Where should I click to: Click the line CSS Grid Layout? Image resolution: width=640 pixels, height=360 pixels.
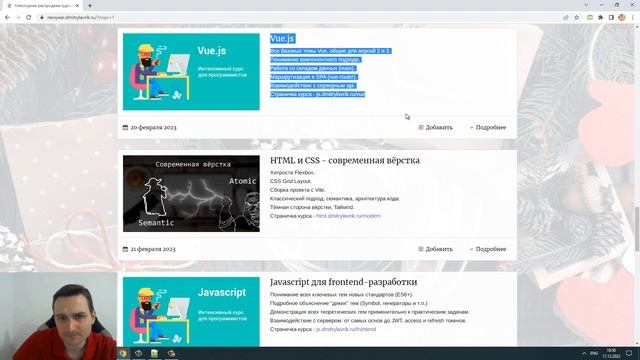[290, 181]
